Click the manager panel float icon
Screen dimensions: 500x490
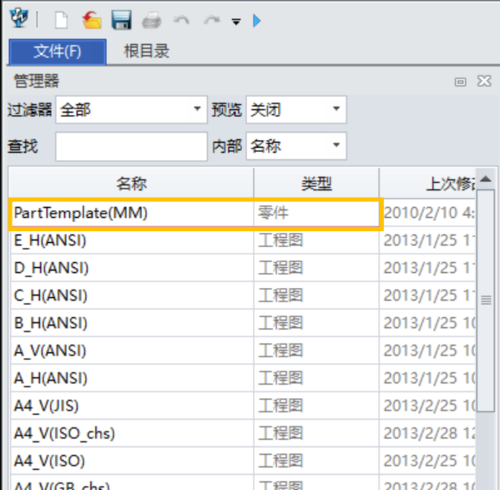tap(460, 82)
